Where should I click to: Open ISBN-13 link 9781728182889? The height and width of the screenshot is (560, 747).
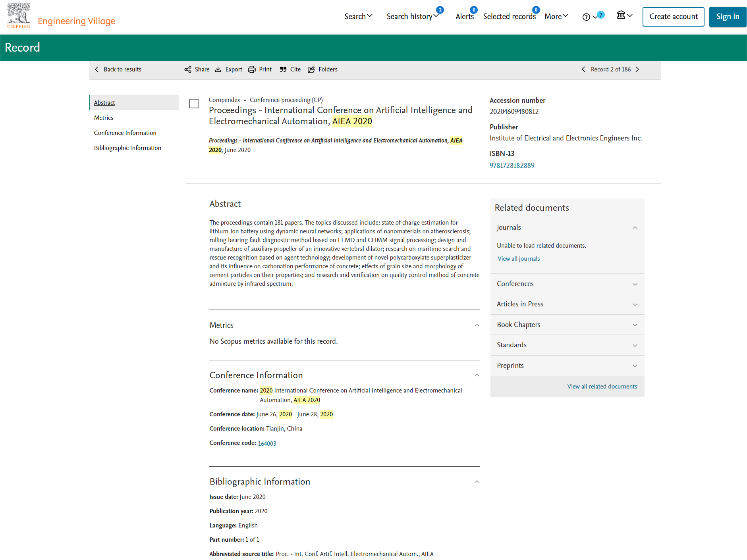[512, 165]
